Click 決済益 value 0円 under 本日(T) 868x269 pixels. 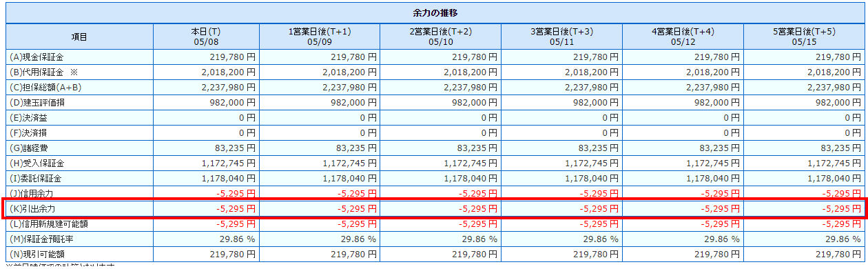coord(247,117)
